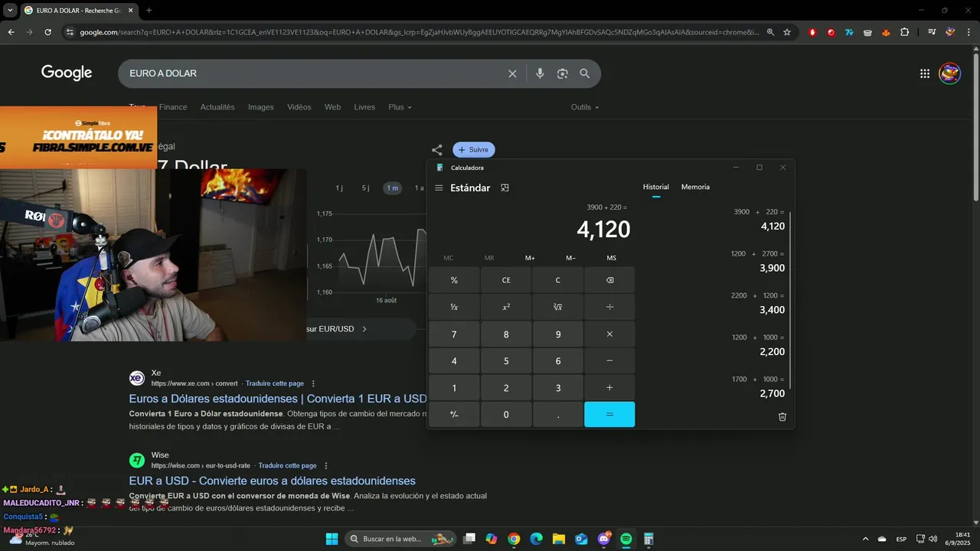Click the Suivre follow button

[474, 150]
